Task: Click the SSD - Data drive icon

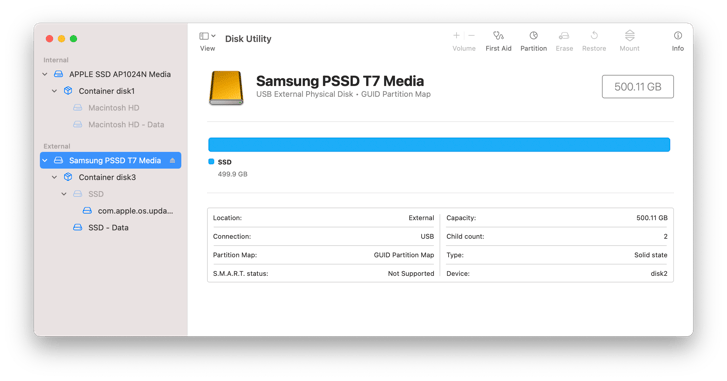Action: [x=77, y=228]
